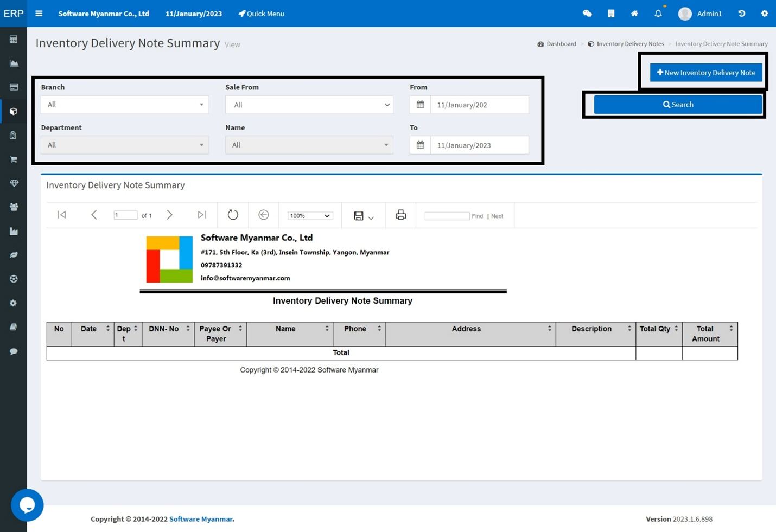776x532 pixels.
Task: Click New Inventory Delivery Note button
Action: (x=706, y=73)
